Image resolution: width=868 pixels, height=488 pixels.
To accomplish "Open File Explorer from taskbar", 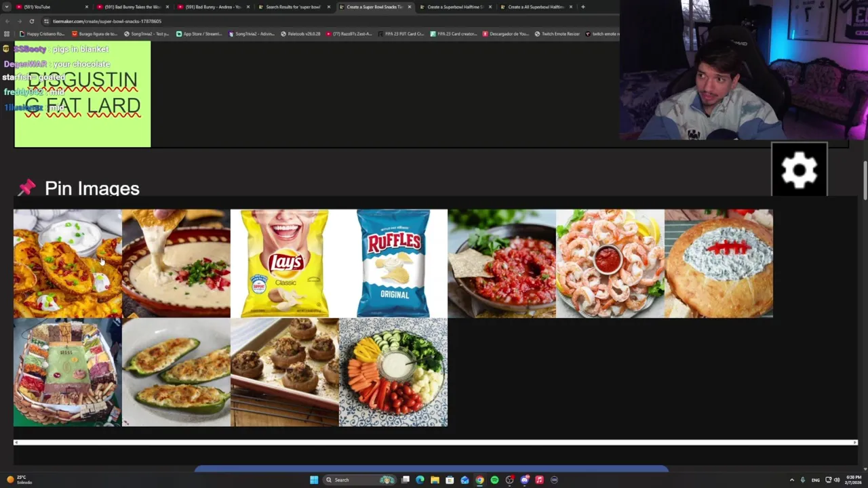I will 435,480.
